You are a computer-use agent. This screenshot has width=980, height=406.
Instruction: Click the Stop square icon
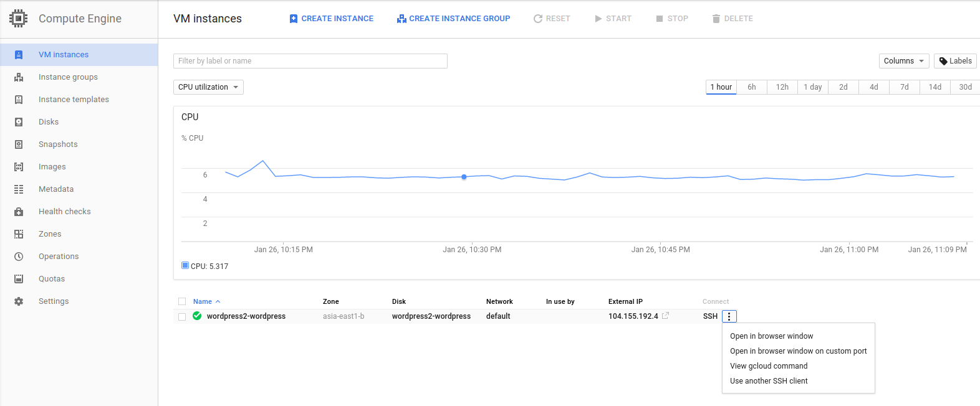660,19
